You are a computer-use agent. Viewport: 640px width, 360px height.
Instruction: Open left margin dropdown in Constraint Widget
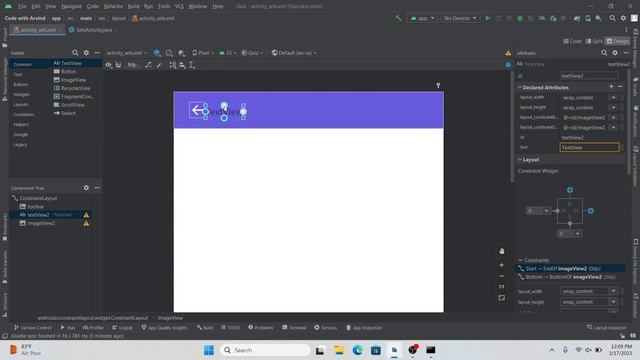546,211
